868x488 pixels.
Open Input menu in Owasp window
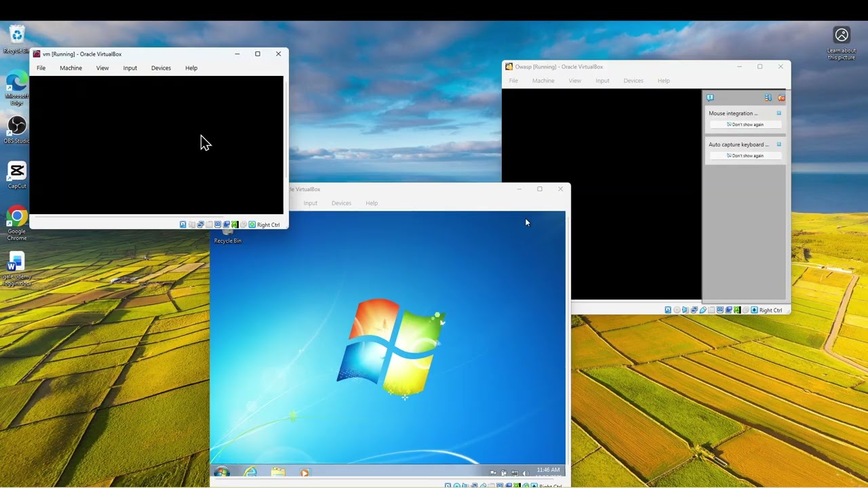click(602, 81)
